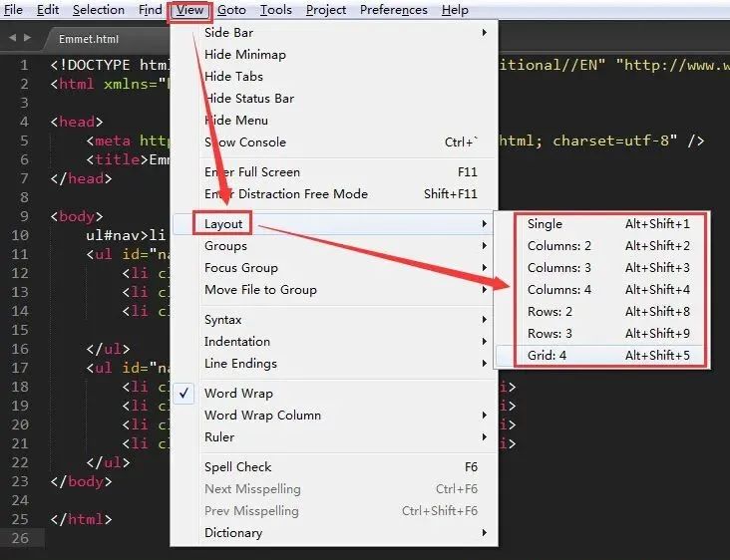The image size is (730, 560).
Task: Open the File menu
Action: (x=13, y=10)
